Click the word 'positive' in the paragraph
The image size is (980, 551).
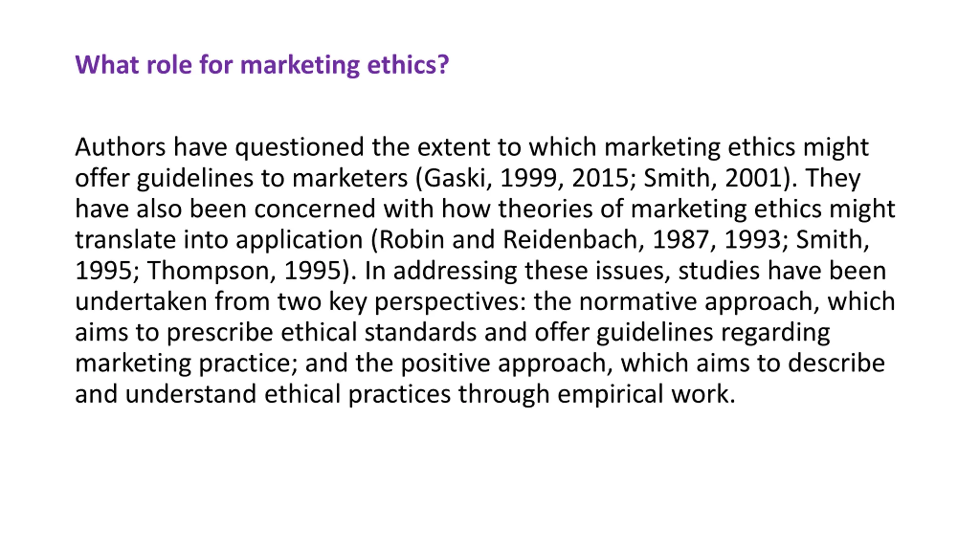[446, 364]
